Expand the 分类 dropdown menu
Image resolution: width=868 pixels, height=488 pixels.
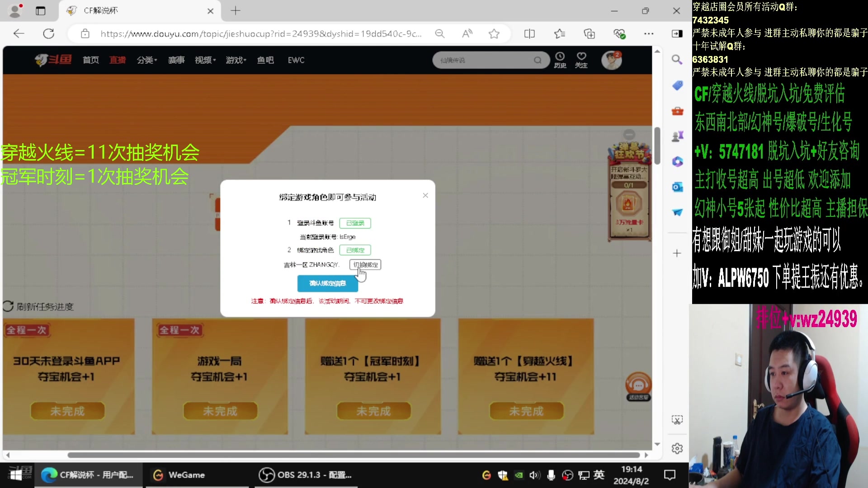click(x=146, y=60)
